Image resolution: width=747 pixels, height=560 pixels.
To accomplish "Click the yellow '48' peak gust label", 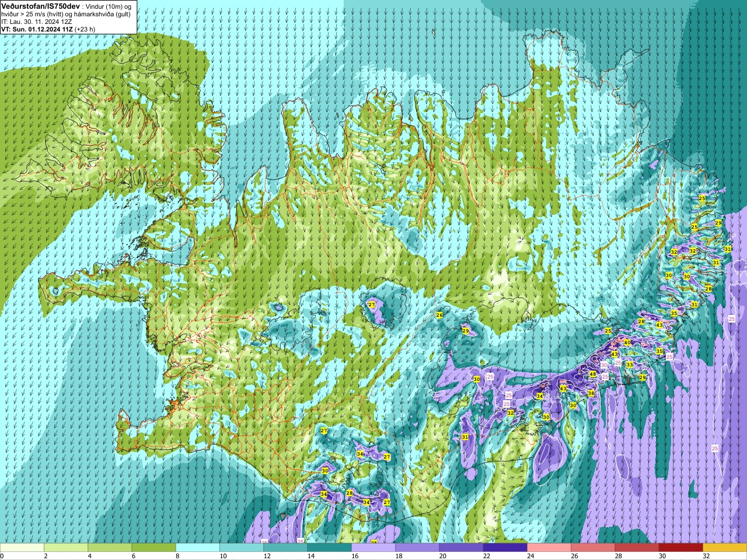I will click(593, 374).
